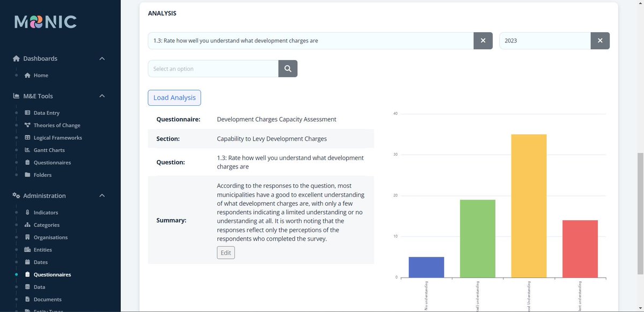The width and height of the screenshot is (644, 312).
Task: Click the blue No understanding bar
Action: click(426, 267)
